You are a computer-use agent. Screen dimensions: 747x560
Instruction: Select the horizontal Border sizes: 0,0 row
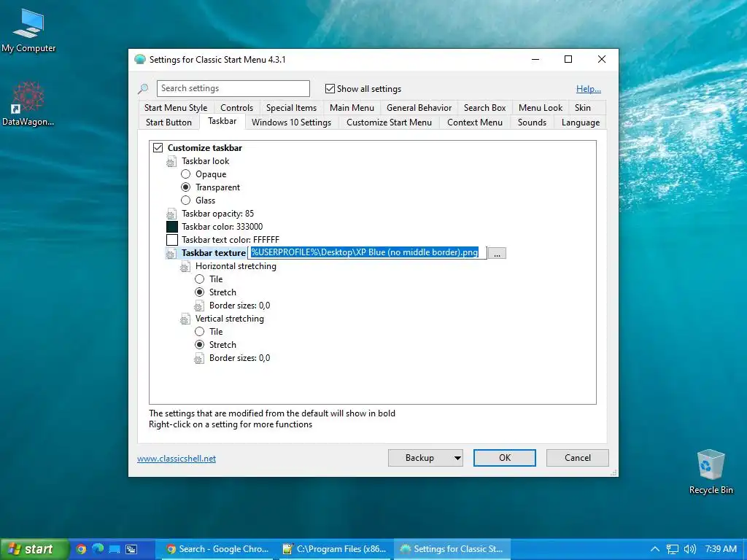point(239,306)
